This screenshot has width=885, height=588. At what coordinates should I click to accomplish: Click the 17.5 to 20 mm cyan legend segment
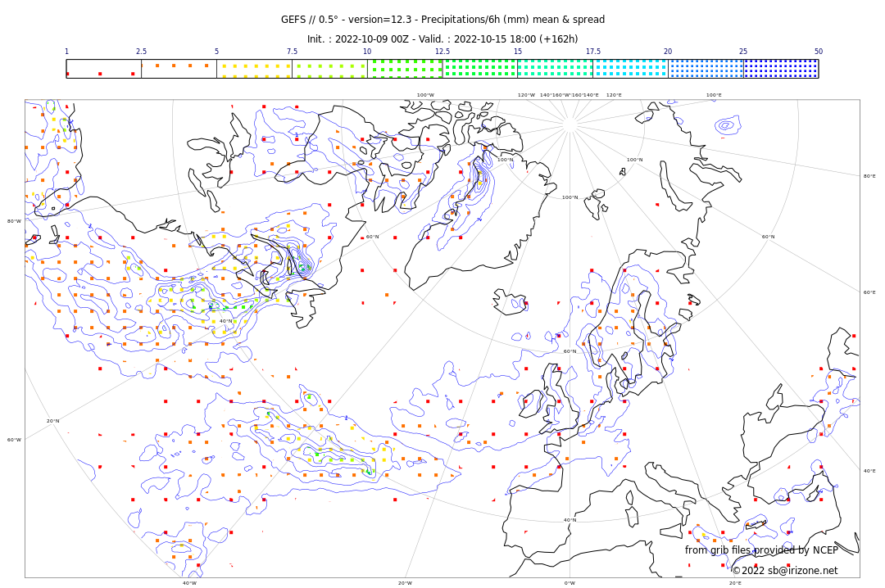click(x=630, y=69)
